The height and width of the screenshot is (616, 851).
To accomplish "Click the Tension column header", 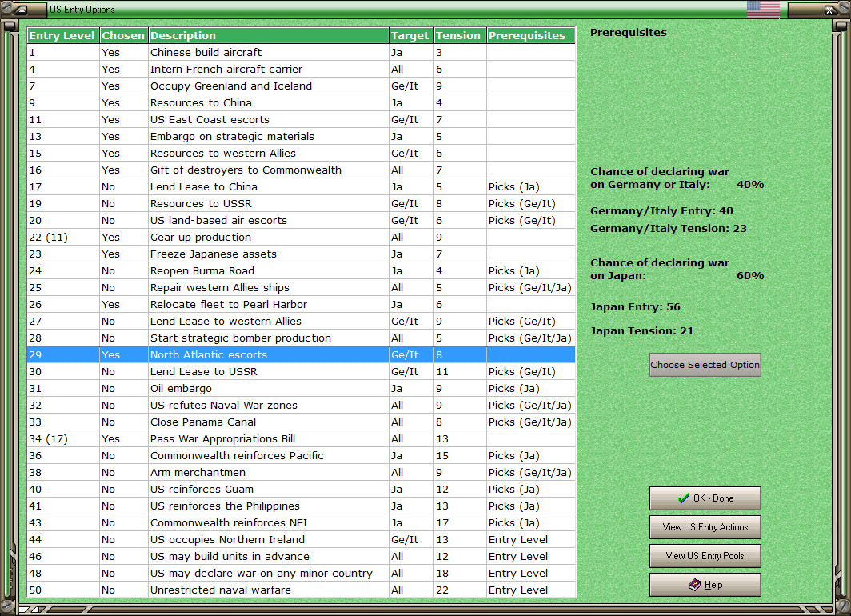I will [460, 35].
